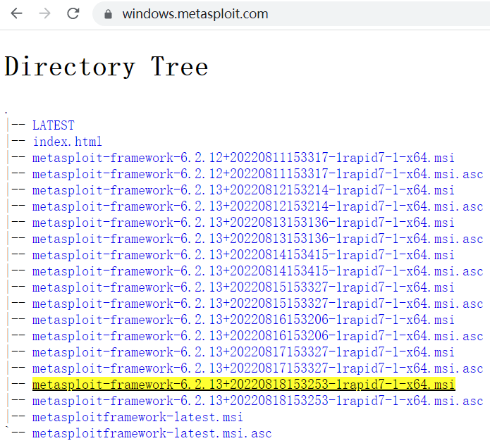Open 6.2.12+20220811153317 x64.msi.asc signature
The width and height of the screenshot is (490, 448).
(258, 174)
